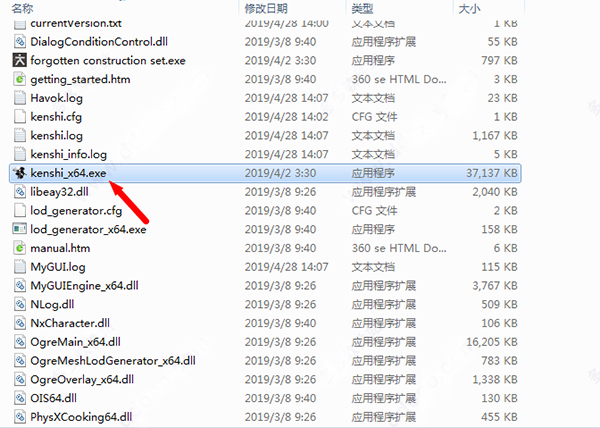Select the libeay32.dll file name
Screen dimensions: 600x428
coord(59,192)
